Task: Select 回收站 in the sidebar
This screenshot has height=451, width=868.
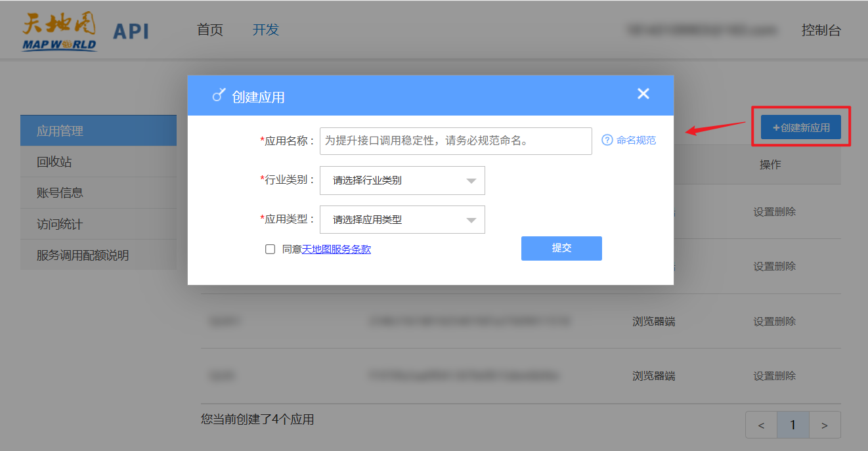Action: (54, 162)
